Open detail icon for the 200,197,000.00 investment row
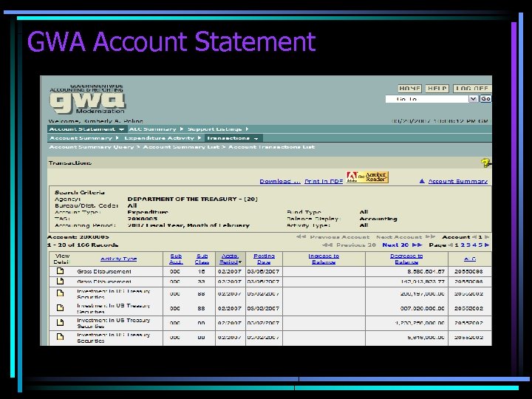The height and width of the screenshot is (399, 532). click(60, 293)
